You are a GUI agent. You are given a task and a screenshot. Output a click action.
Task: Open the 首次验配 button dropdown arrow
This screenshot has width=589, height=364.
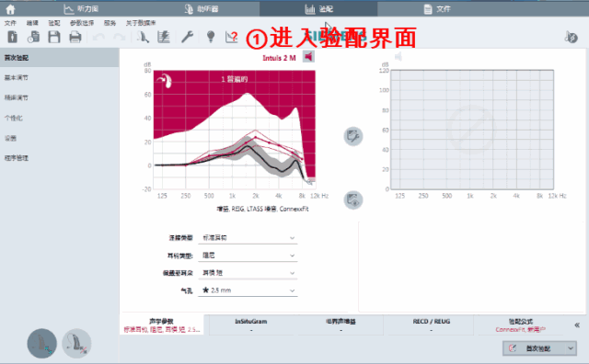[571, 348]
